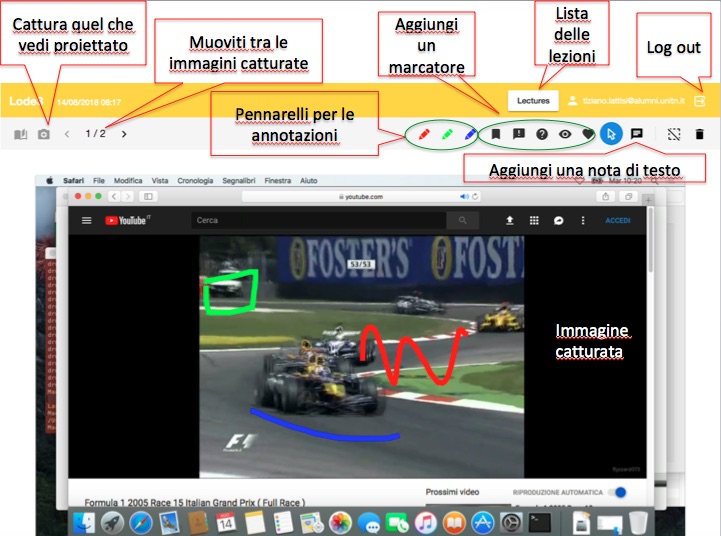
Task: Open the Calendar icon showing 14 in Dock
Action: [x=226, y=523]
